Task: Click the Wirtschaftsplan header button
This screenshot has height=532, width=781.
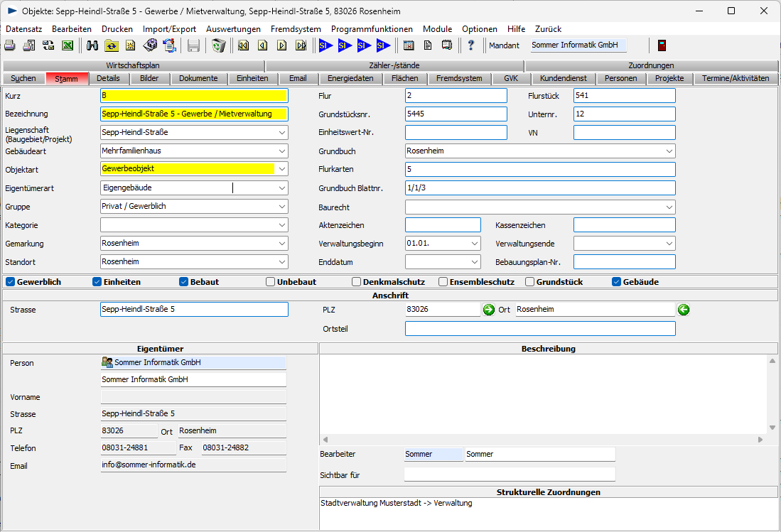Action: pyautogui.click(x=133, y=65)
